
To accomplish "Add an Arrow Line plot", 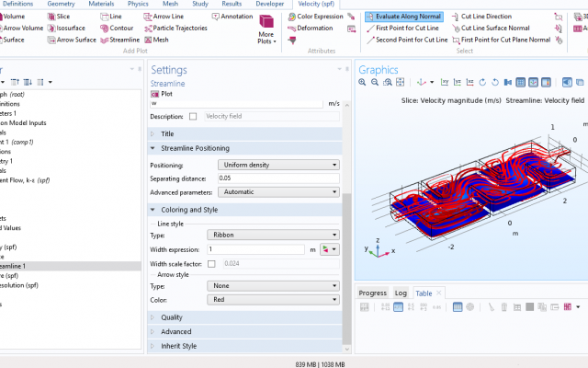I will pos(164,17).
